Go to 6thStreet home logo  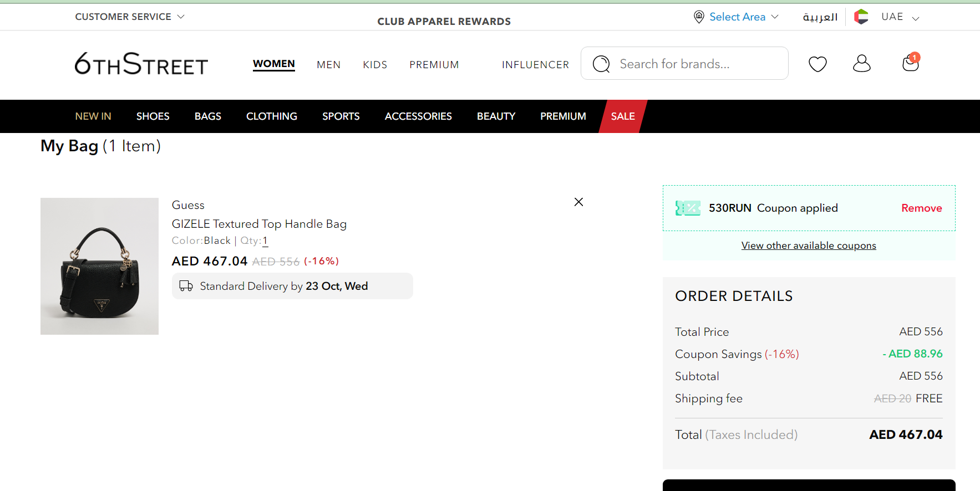click(141, 63)
